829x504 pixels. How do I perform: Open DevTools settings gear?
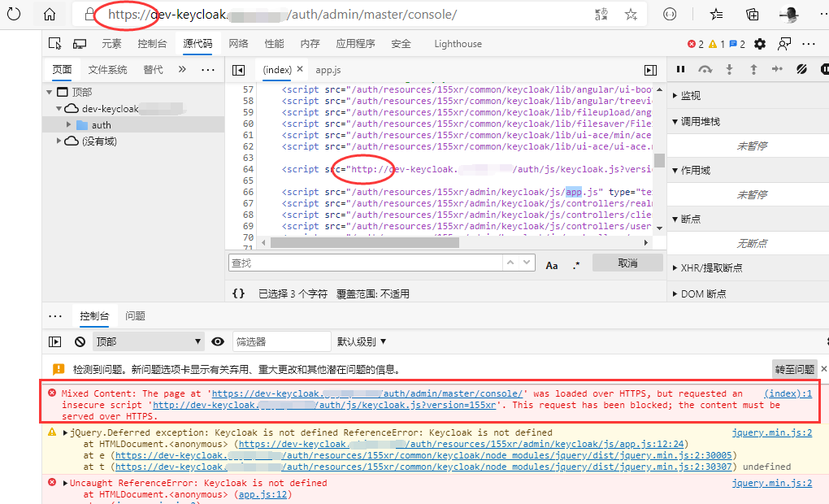(759, 43)
